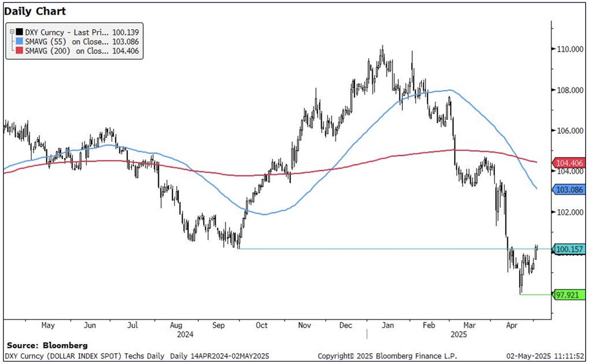The width and height of the screenshot is (589, 364).
Task: Click the teal 100.157 price axis tag
Action: click(x=569, y=249)
